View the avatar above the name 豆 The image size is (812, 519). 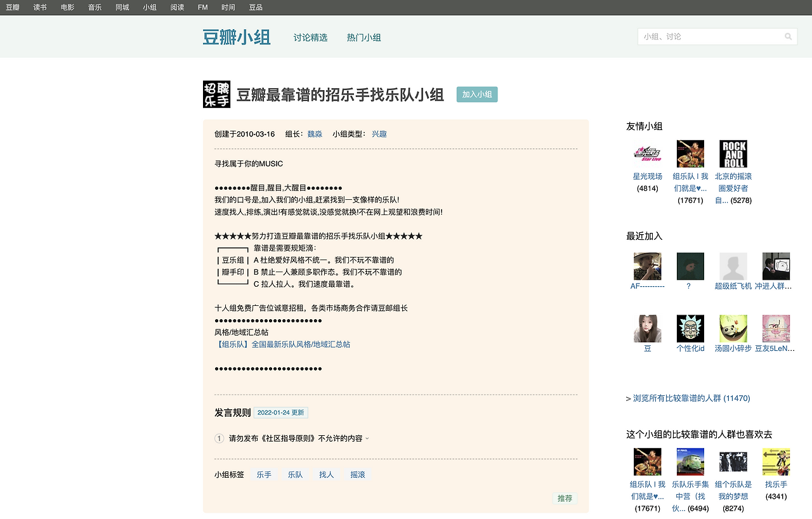coord(647,329)
